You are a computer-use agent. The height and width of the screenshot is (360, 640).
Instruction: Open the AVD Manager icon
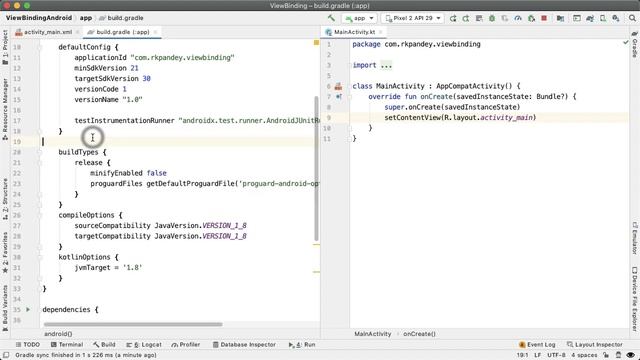pos(603,18)
